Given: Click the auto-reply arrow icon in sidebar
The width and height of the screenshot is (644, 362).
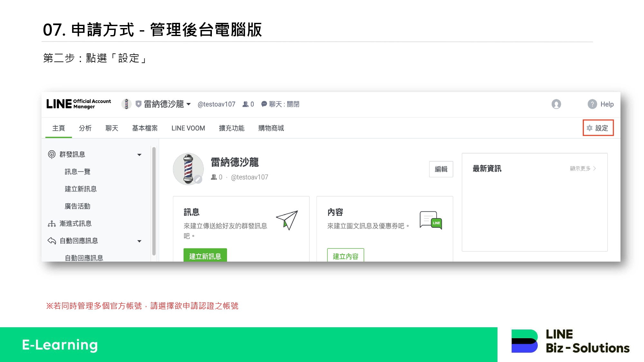Looking at the screenshot, I should (52, 241).
